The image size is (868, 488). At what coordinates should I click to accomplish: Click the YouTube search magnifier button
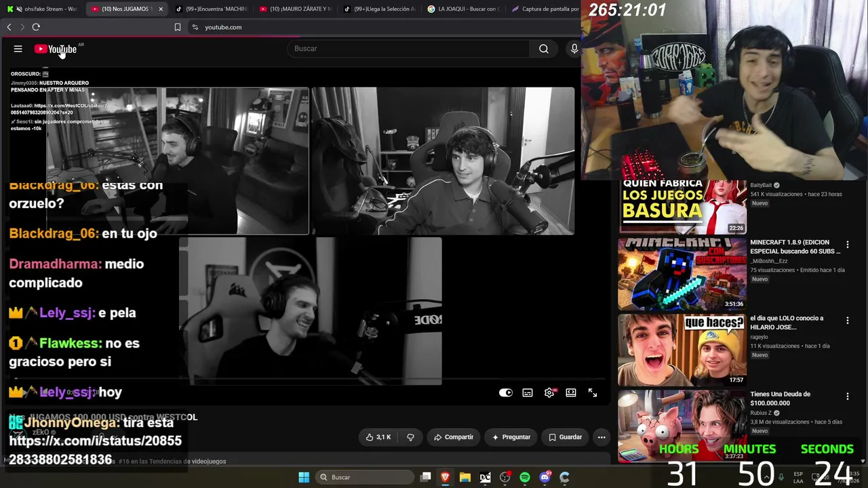coord(544,49)
